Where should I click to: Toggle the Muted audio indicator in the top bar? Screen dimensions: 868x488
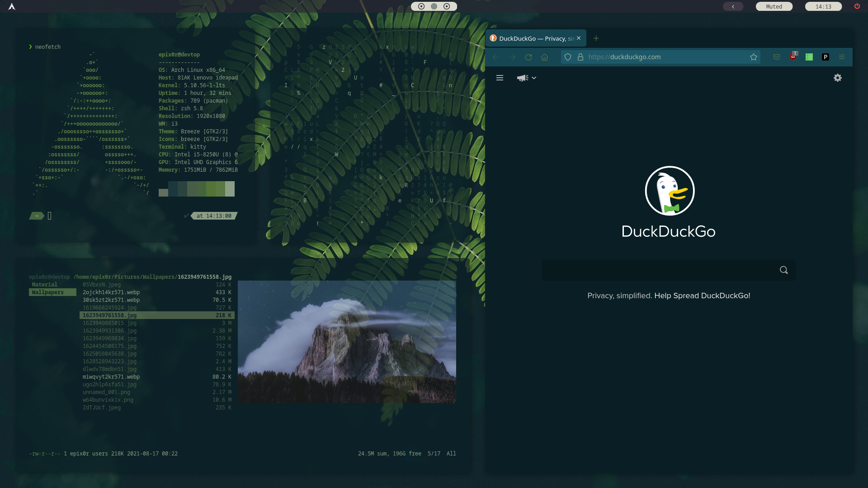774,6
